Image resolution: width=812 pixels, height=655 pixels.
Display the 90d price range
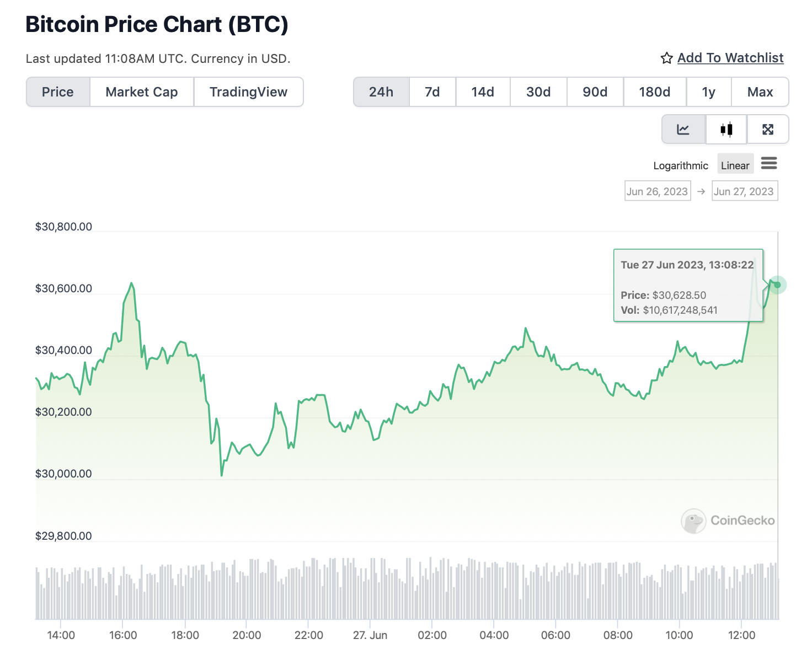(x=595, y=92)
